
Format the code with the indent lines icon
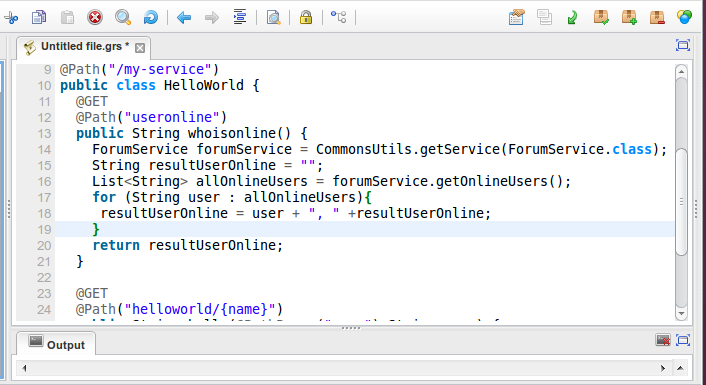[x=240, y=17]
